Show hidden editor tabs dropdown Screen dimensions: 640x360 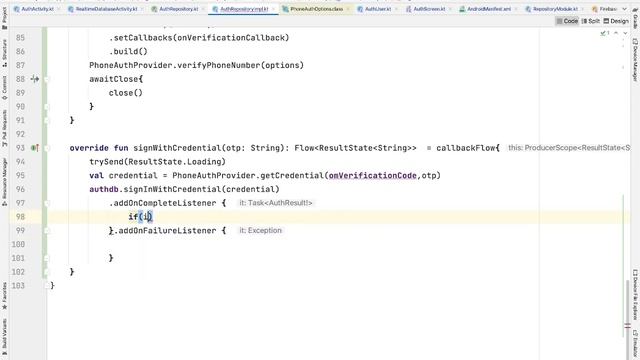(x=624, y=9)
